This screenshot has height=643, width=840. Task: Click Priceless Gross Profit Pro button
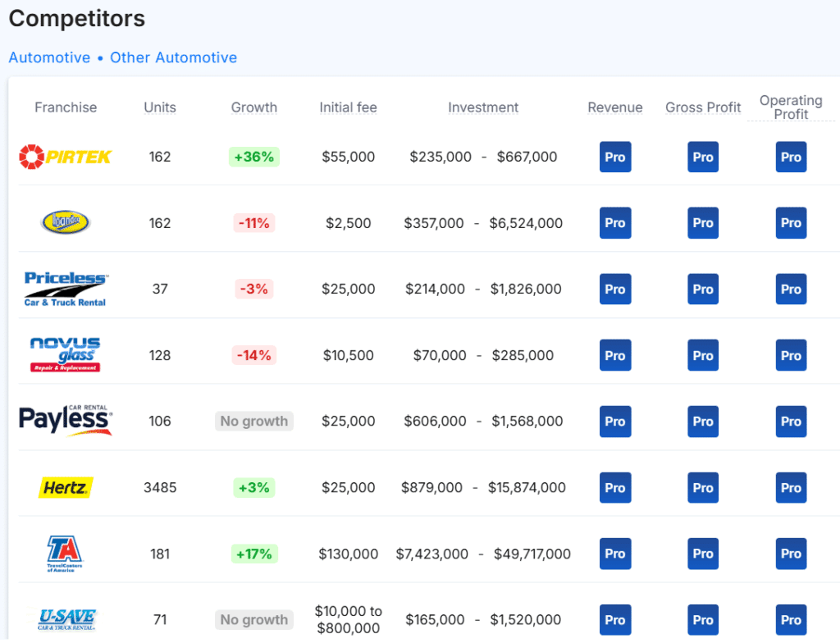pos(703,289)
